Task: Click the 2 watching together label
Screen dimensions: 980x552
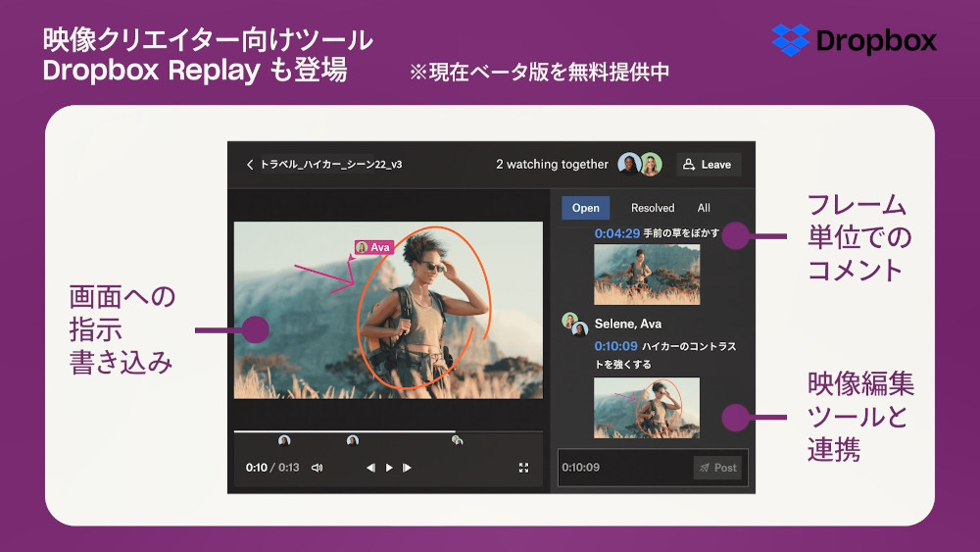Action: point(552,165)
